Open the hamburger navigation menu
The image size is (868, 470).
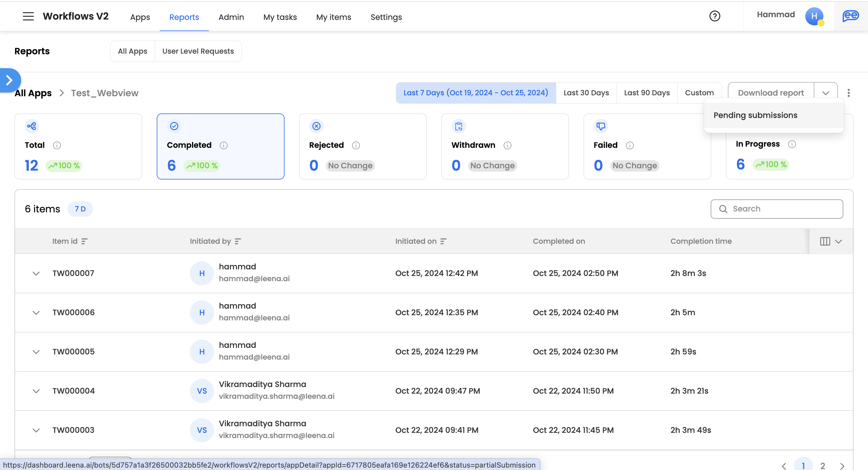(x=28, y=16)
